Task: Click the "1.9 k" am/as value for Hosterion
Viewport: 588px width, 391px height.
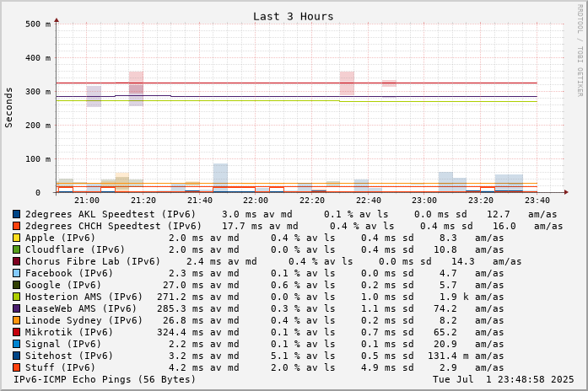Action: click(454, 297)
